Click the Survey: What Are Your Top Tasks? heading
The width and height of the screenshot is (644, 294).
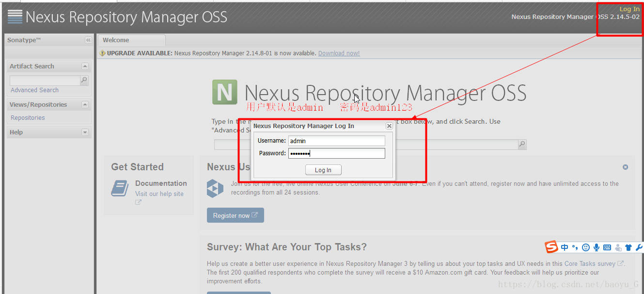coord(287,247)
